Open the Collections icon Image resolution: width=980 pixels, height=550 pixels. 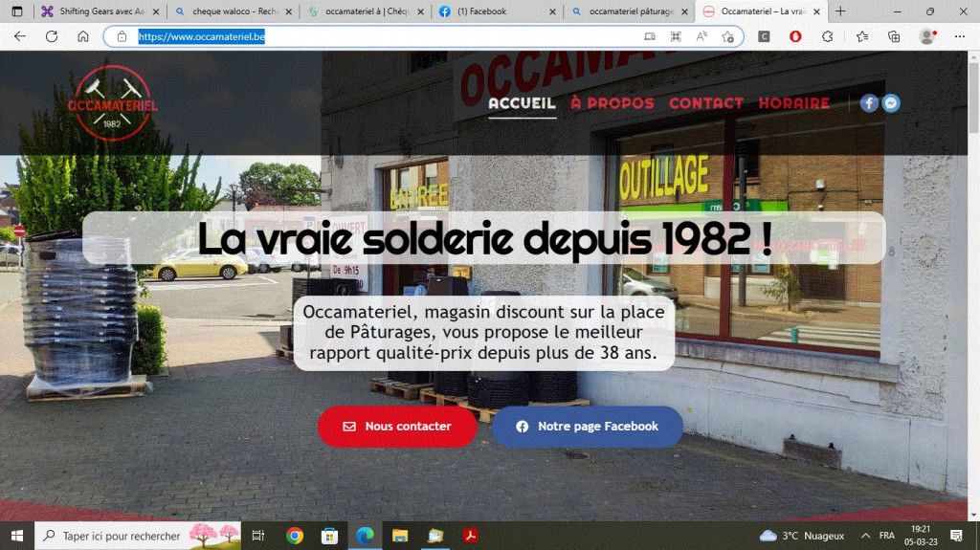(x=894, y=37)
